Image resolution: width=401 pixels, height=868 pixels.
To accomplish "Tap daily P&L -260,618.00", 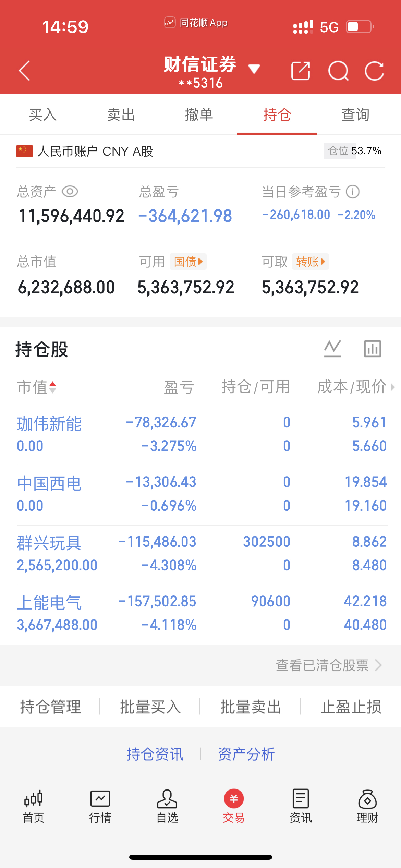I will 296,215.
